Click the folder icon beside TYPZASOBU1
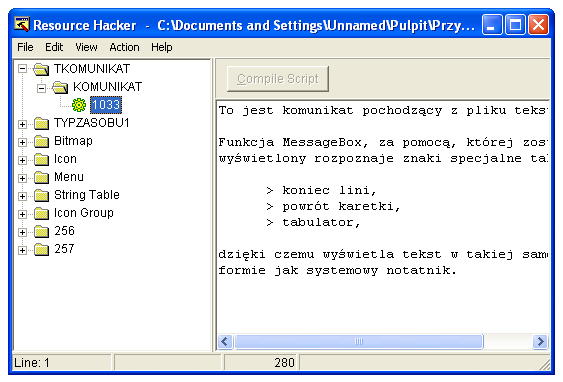 [41, 124]
